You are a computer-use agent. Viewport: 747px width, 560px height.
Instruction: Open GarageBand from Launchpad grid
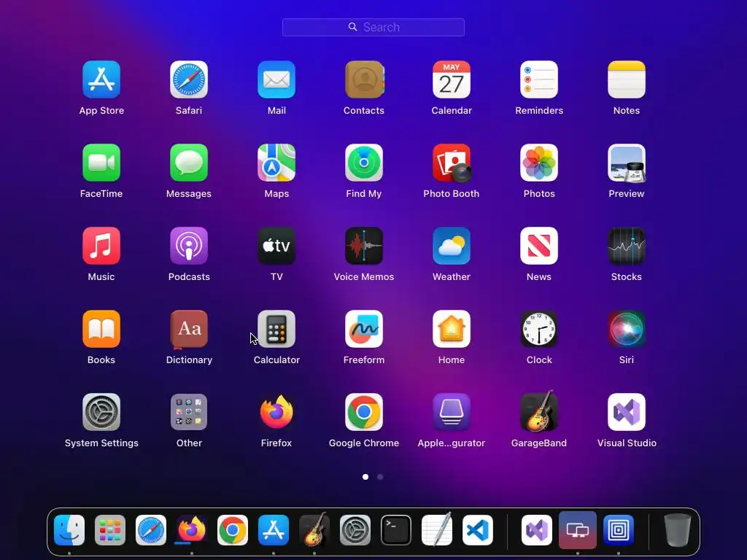pos(539,411)
